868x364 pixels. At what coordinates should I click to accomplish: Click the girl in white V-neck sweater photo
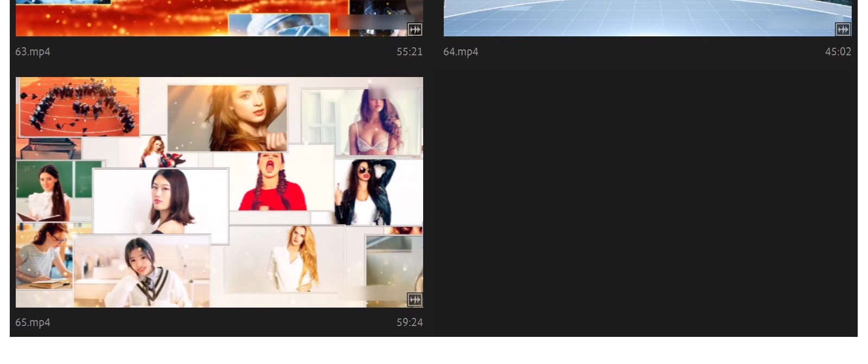(142, 271)
